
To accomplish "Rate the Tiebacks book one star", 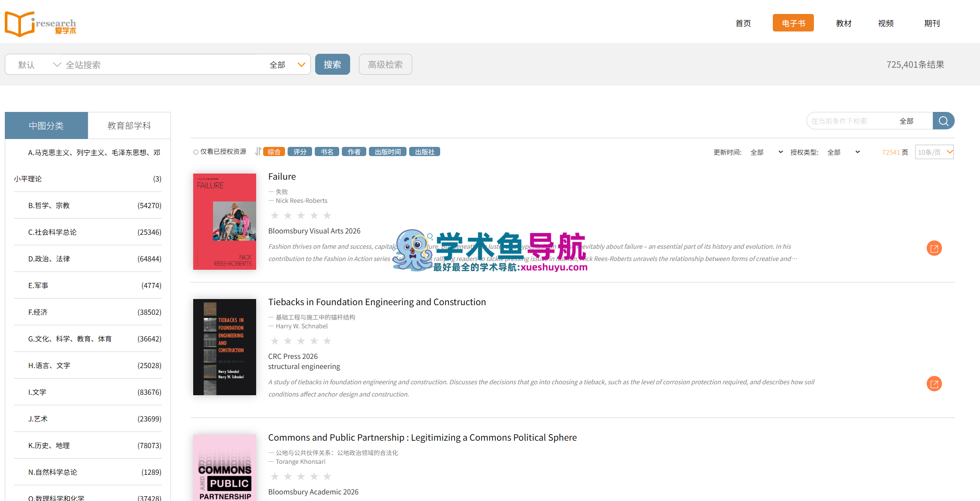I will point(275,341).
